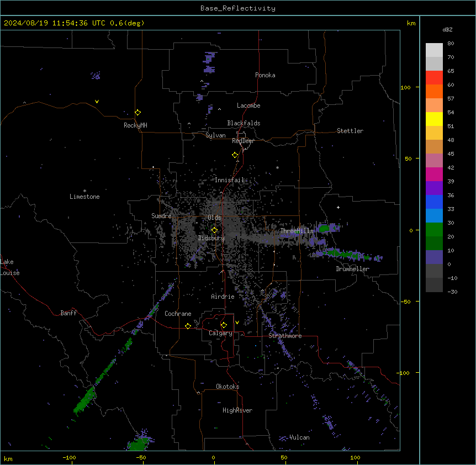Click the Ponoka city label

click(x=265, y=75)
